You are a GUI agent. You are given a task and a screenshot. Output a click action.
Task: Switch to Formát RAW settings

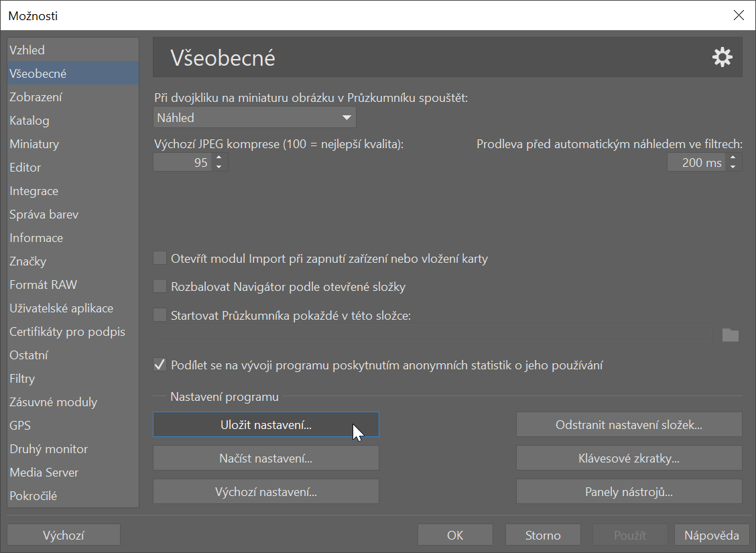click(x=43, y=285)
